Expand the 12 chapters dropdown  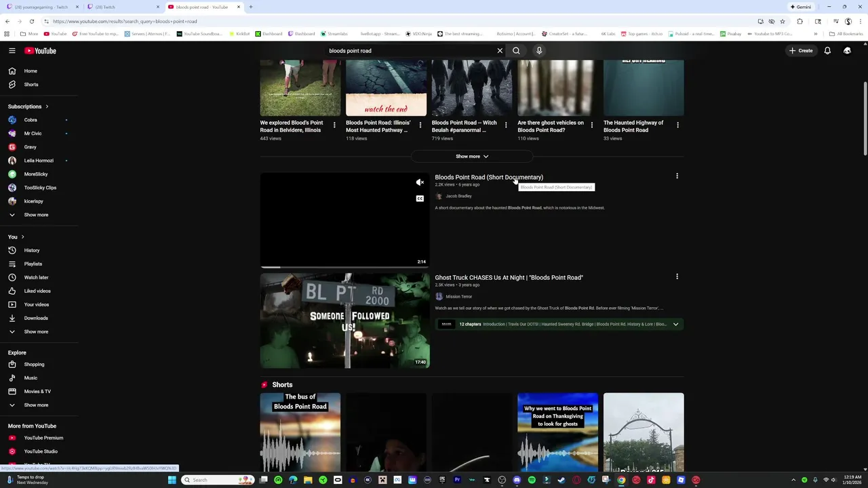(x=675, y=325)
